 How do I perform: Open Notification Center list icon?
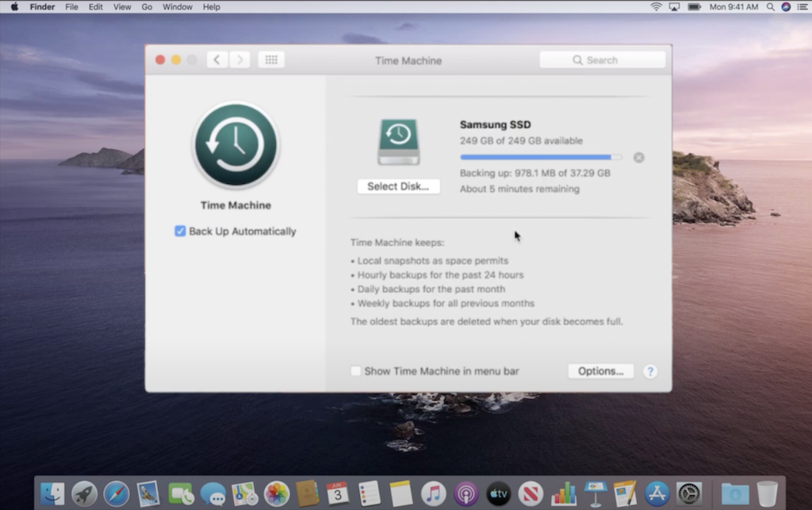[802, 6]
